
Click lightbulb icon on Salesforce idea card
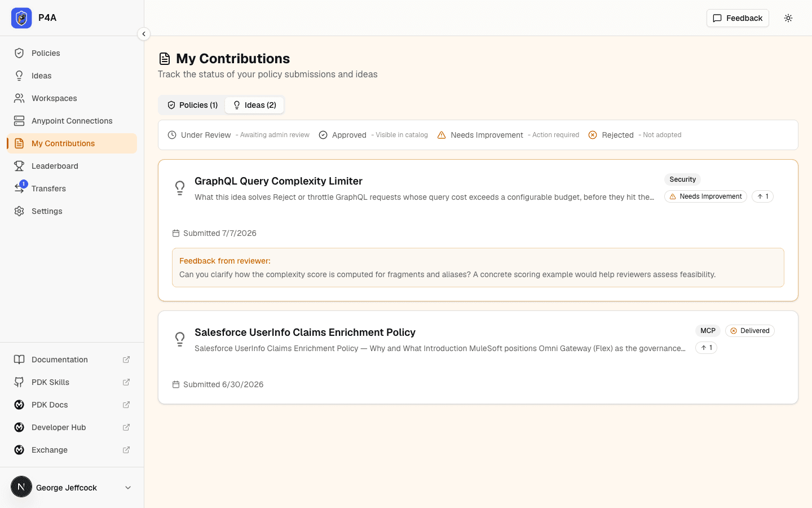[180, 339]
